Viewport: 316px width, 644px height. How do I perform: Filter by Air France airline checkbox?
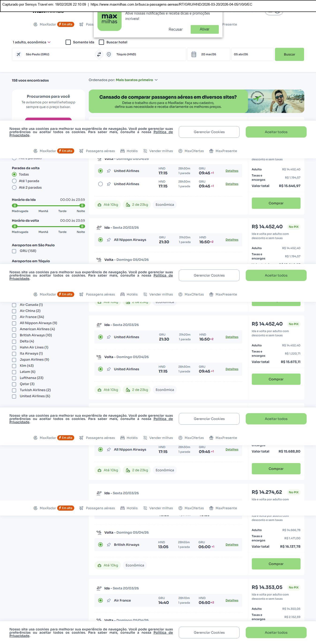pos(14,317)
